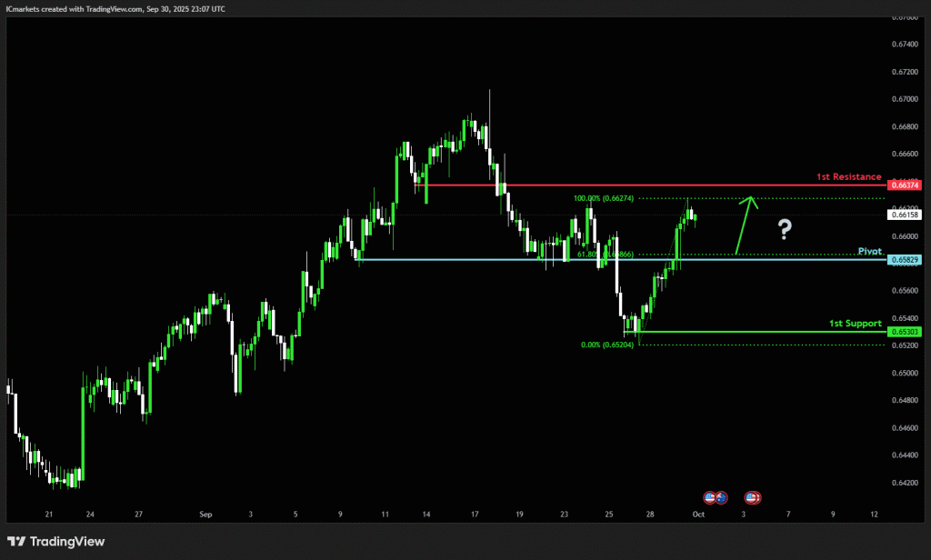Image resolution: width=931 pixels, height=560 pixels.
Task: Click the 0.65829 blue price tag
Action: click(906, 260)
